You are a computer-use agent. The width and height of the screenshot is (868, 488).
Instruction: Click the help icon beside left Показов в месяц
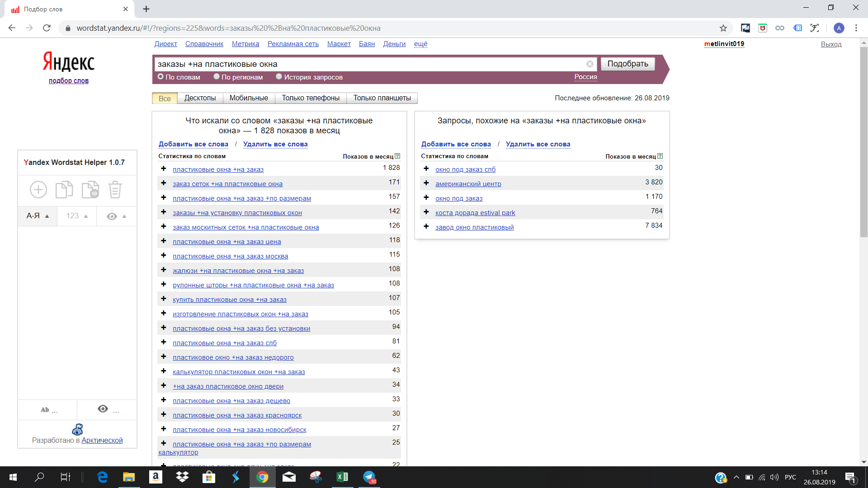397,156
